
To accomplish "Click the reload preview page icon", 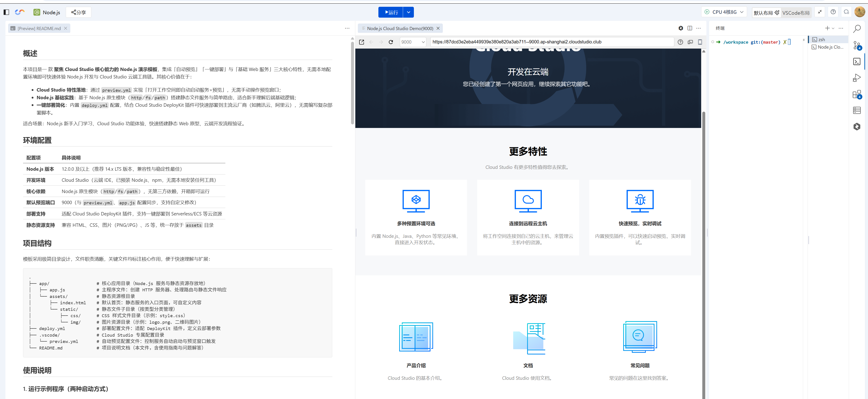I will (x=391, y=42).
